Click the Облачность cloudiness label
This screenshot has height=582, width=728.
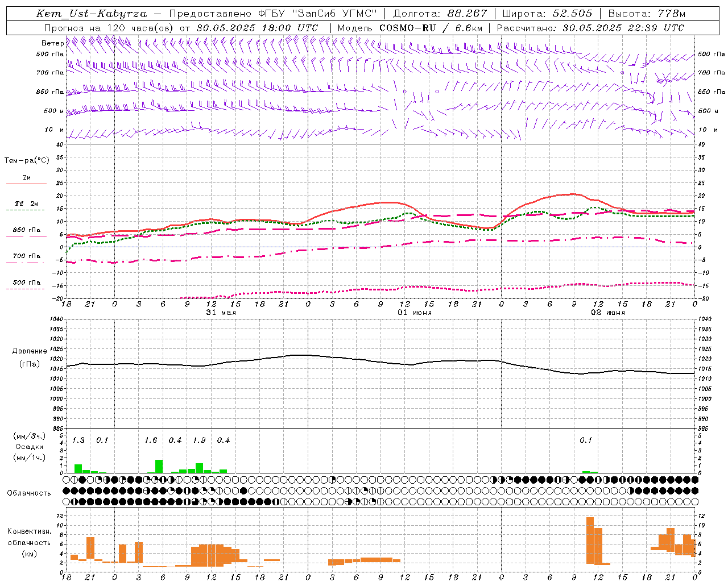[x=29, y=493]
